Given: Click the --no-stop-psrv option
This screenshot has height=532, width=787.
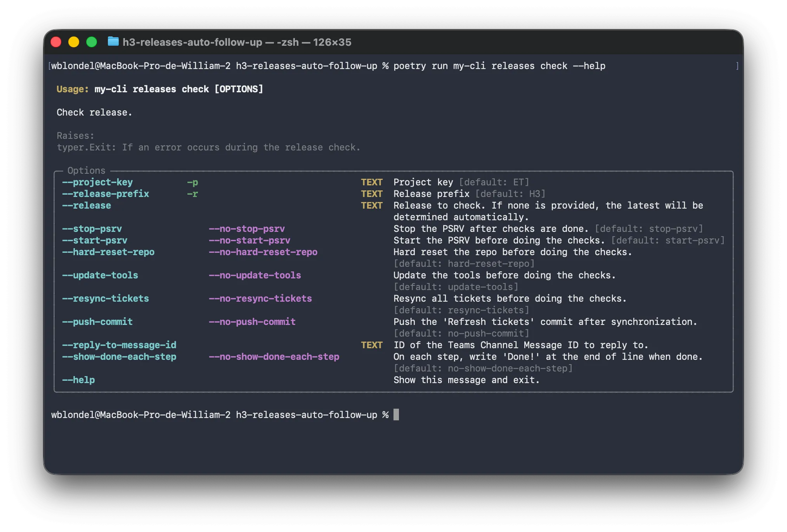Looking at the screenshot, I should (247, 229).
